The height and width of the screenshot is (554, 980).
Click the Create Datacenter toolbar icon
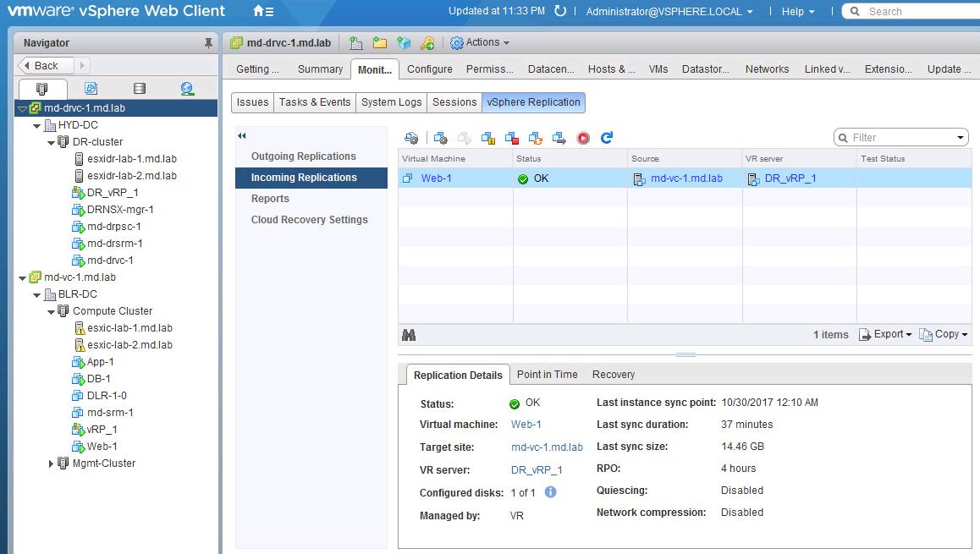click(x=356, y=42)
